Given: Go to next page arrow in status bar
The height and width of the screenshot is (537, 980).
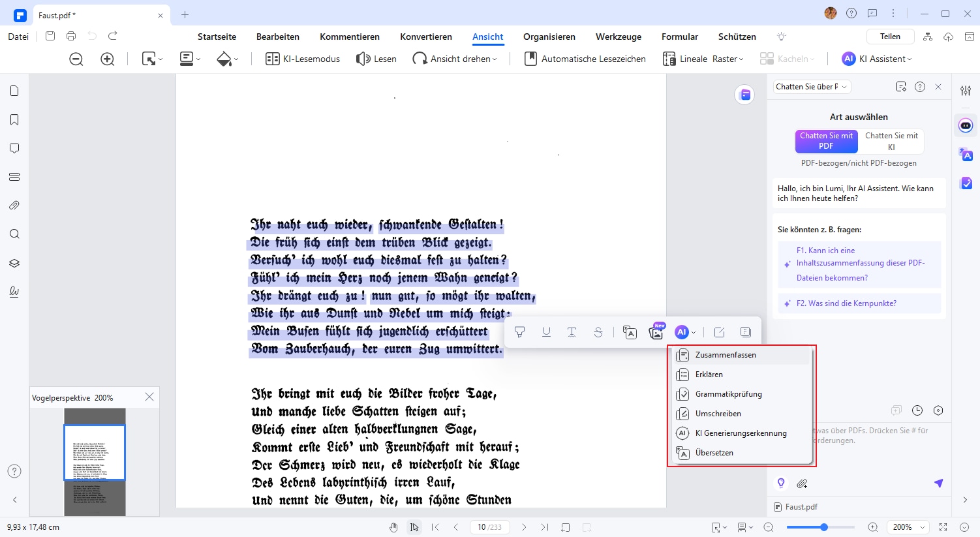Looking at the screenshot, I should (524, 527).
